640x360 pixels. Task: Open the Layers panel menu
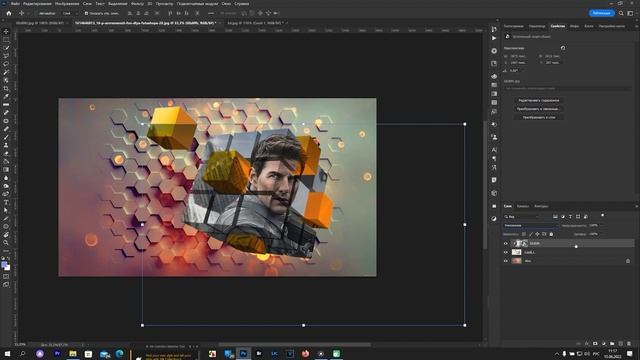click(636, 206)
